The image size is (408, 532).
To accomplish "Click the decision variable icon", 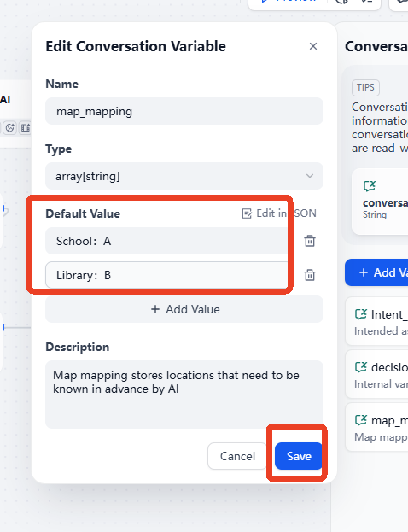I will pos(361,367).
